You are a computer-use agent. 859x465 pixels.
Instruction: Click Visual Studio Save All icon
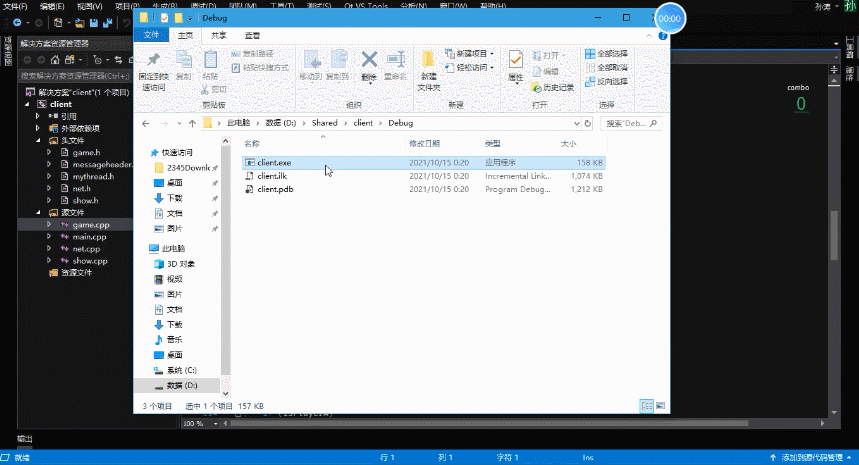point(107,23)
